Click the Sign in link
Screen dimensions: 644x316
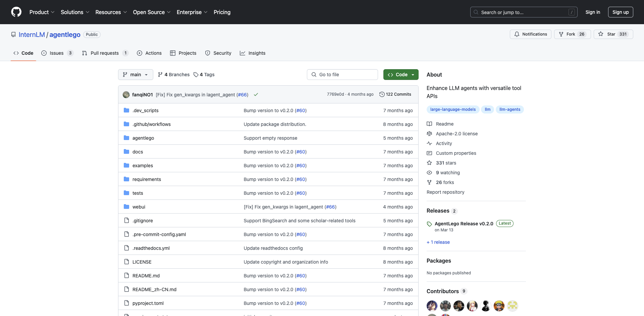pos(593,12)
